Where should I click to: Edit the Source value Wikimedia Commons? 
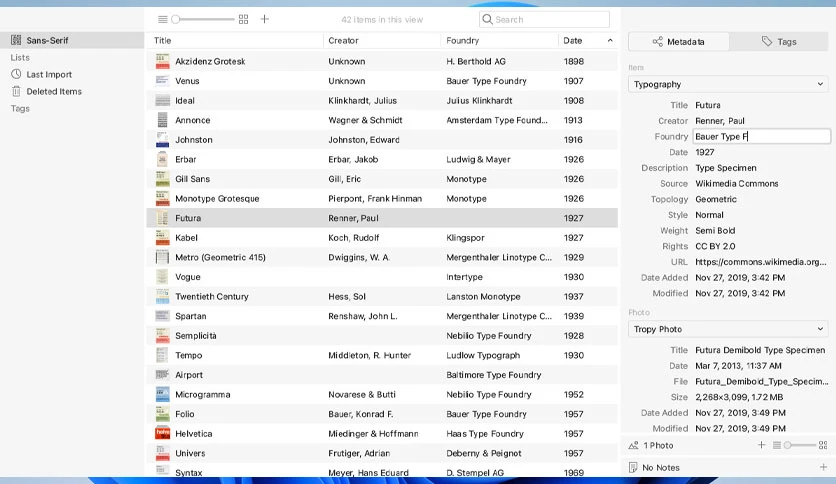(x=737, y=183)
